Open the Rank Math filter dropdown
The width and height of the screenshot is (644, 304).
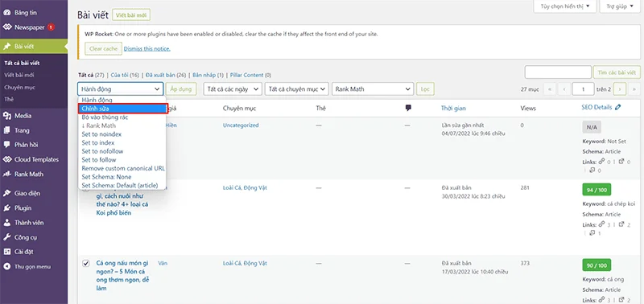click(x=373, y=88)
